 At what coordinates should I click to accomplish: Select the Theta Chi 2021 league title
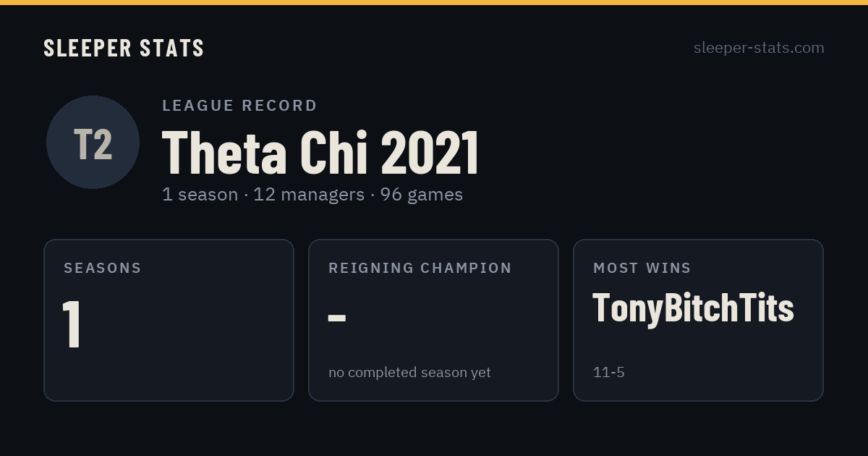[320, 153]
